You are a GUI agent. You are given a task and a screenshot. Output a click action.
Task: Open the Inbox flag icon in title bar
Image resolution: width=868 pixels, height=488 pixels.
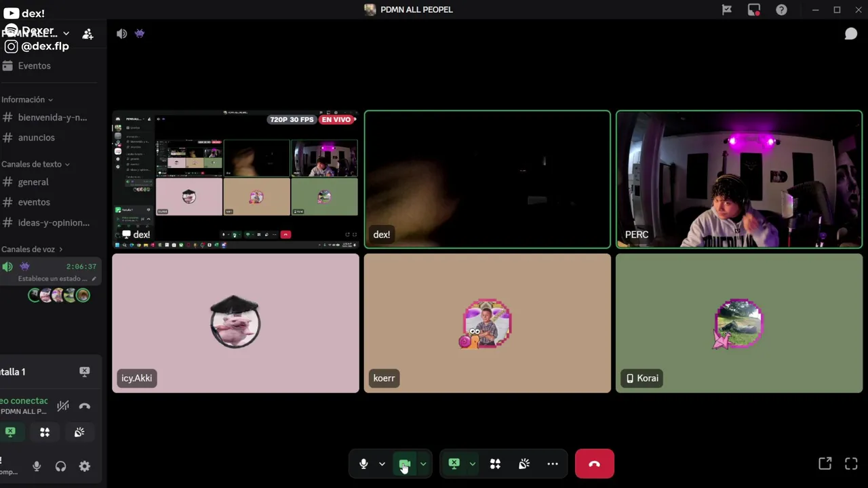point(727,9)
